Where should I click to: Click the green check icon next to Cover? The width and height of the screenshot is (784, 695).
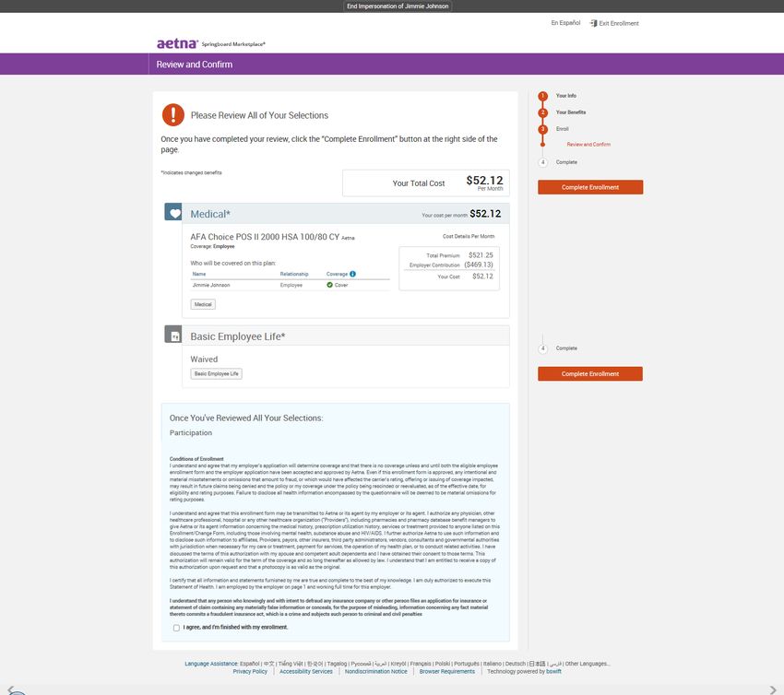point(329,285)
